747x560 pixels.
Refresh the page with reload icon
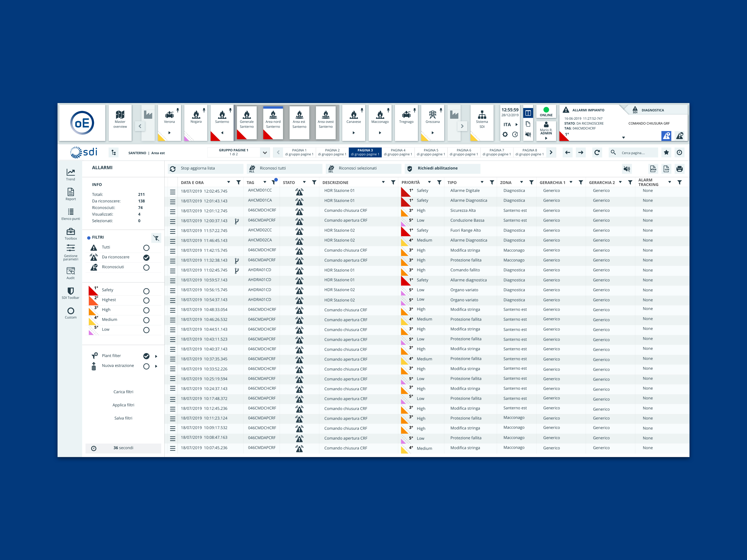(597, 153)
